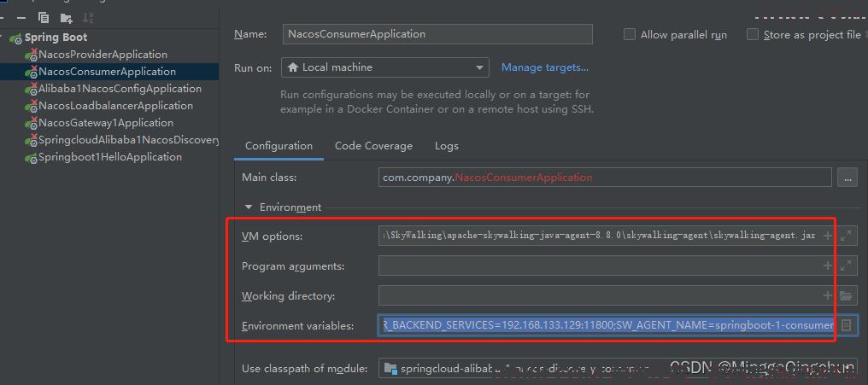Screen dimensions: 868x385
Task: Click the home icon in Run on box
Action: click(293, 67)
